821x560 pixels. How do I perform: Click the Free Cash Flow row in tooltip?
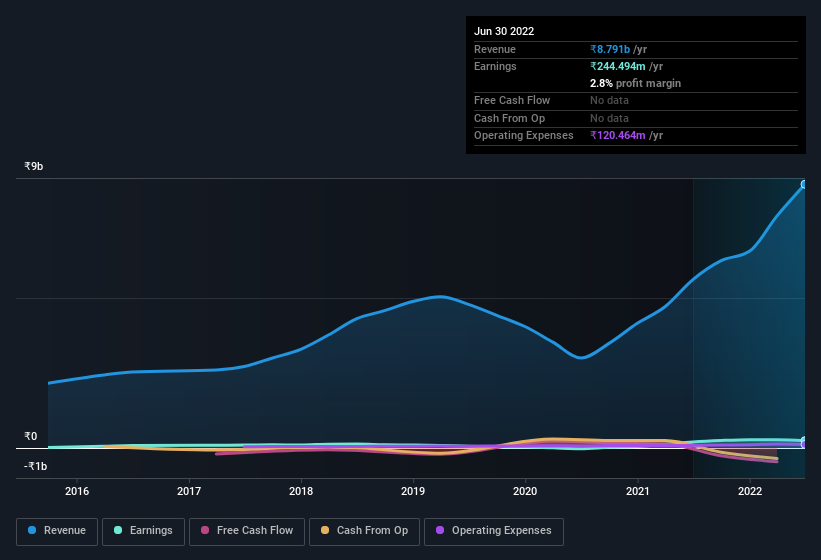pyautogui.click(x=636, y=100)
